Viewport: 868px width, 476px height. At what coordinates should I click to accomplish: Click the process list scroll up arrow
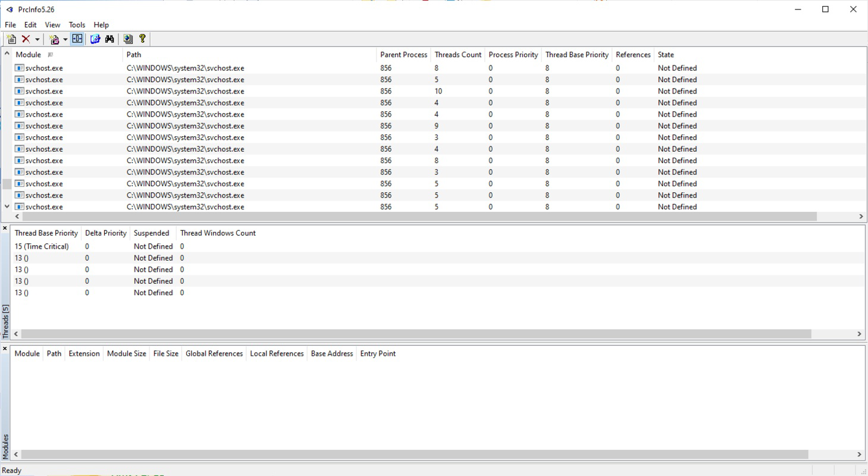coord(7,54)
